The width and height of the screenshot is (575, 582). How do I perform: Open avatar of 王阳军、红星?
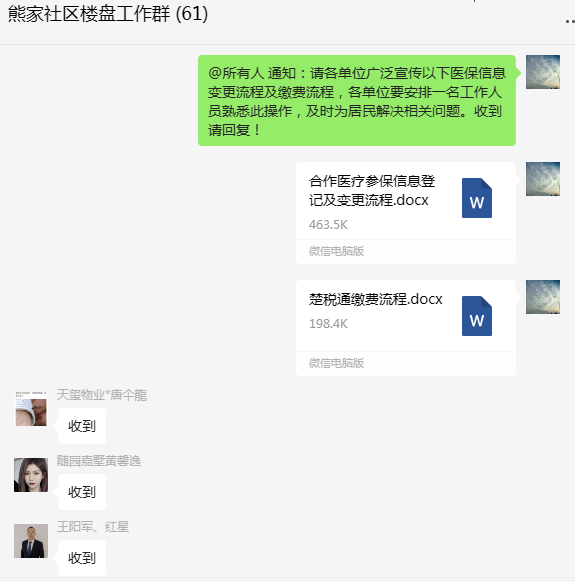pyautogui.click(x=31, y=541)
